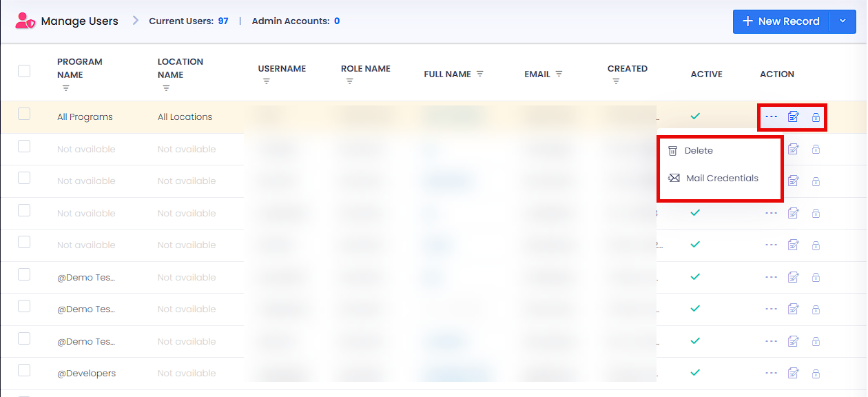The width and height of the screenshot is (868, 397).
Task: Click the All Programs cell
Action: click(x=85, y=116)
